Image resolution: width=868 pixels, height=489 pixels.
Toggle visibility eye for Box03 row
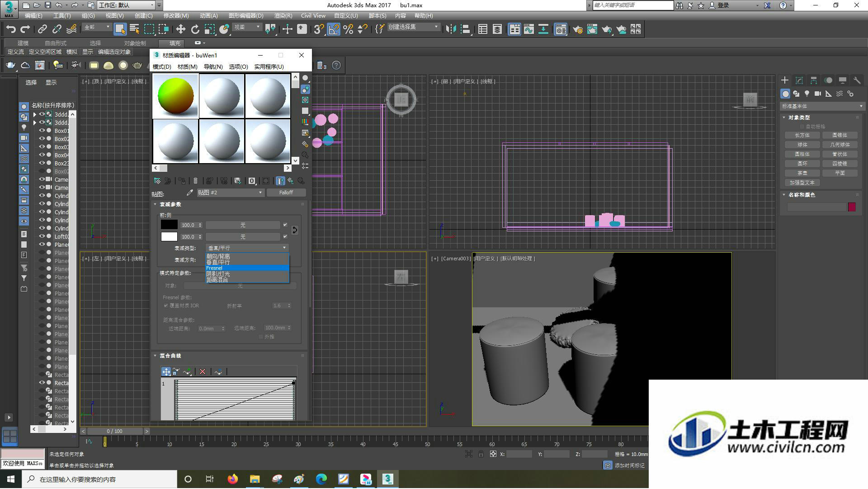pos(42,147)
